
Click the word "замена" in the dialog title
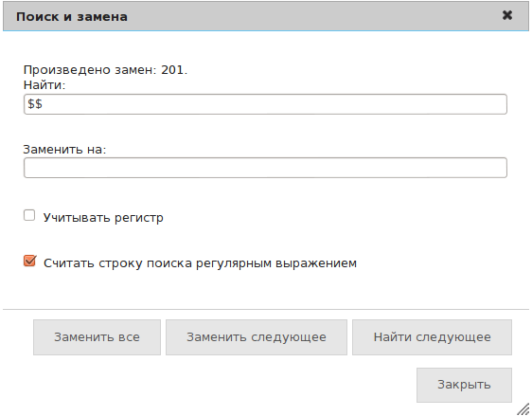pyautogui.click(x=102, y=17)
